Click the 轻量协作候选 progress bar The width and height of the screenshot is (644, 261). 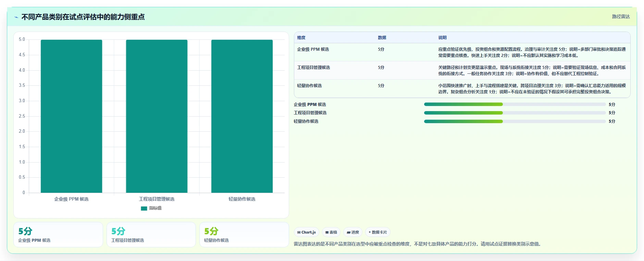515,121
